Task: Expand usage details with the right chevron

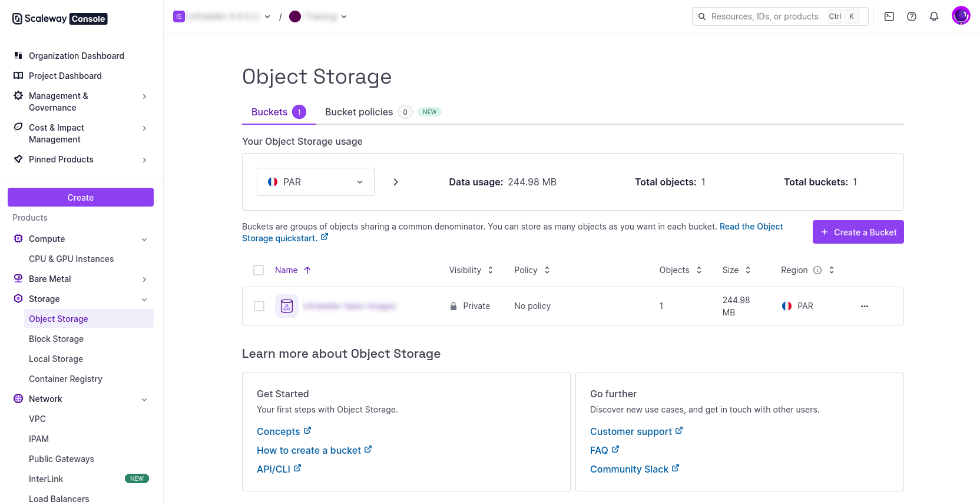Action: (396, 182)
